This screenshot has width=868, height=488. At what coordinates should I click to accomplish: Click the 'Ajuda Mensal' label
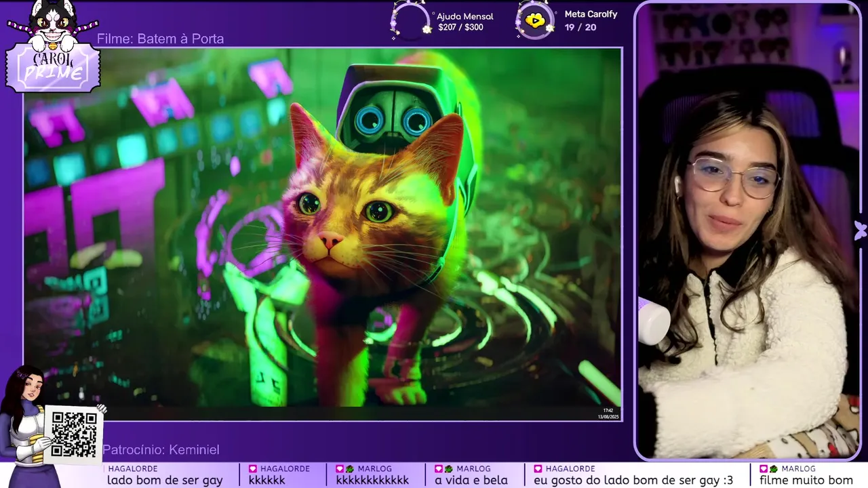tap(465, 16)
